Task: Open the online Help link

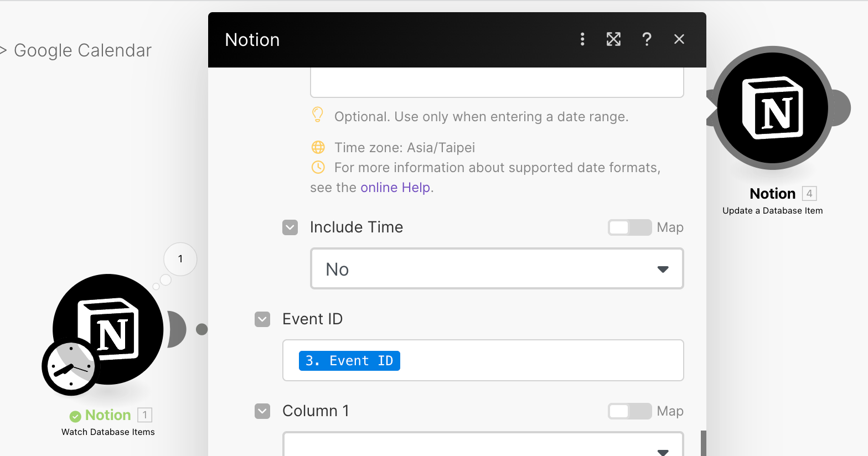Action: coord(395,188)
